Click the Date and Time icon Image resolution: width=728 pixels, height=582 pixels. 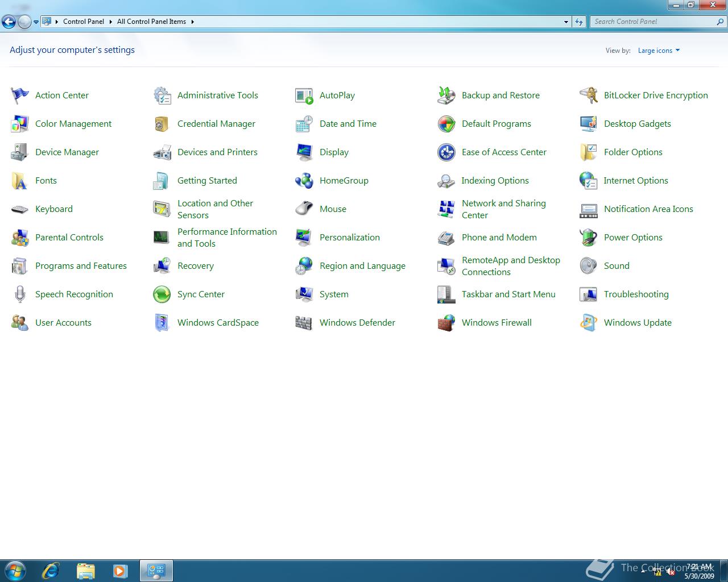coord(304,124)
